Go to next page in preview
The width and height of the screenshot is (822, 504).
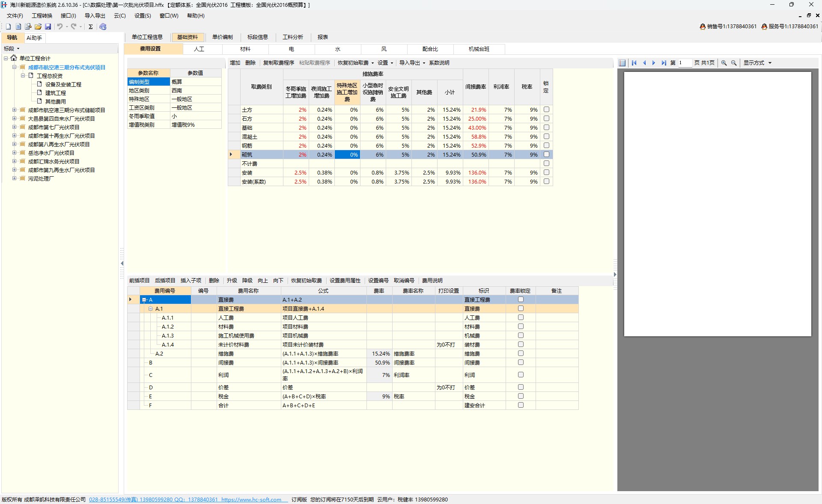(x=654, y=63)
